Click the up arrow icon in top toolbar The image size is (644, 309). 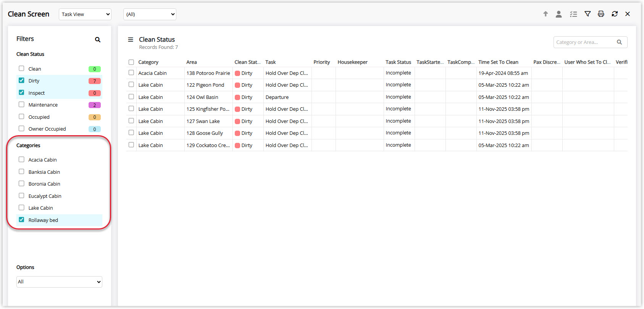click(x=546, y=14)
